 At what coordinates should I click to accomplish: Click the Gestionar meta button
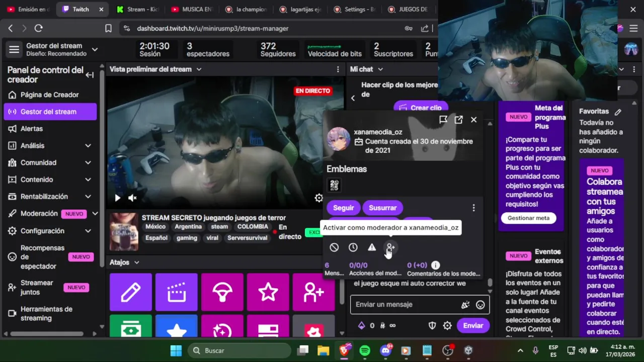coord(528,218)
